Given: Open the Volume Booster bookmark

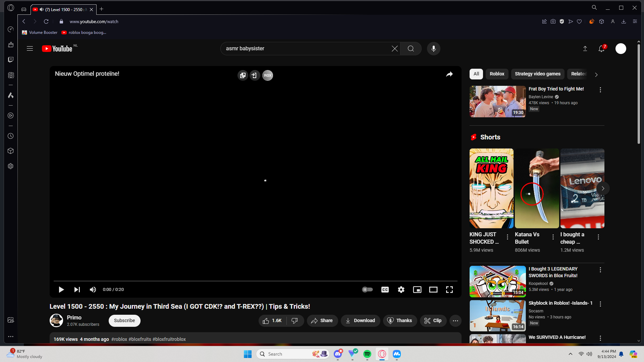Looking at the screenshot, I should (x=40, y=33).
